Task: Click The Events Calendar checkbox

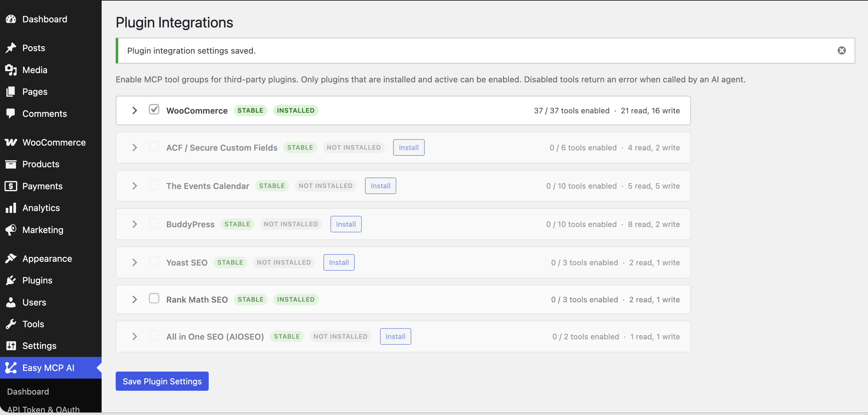Action: click(x=154, y=185)
